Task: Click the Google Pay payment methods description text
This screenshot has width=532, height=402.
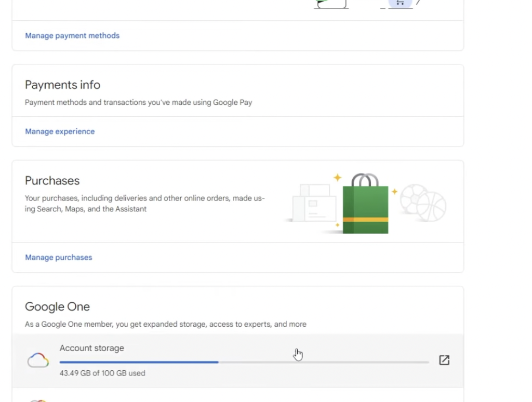Action: pyautogui.click(x=138, y=102)
